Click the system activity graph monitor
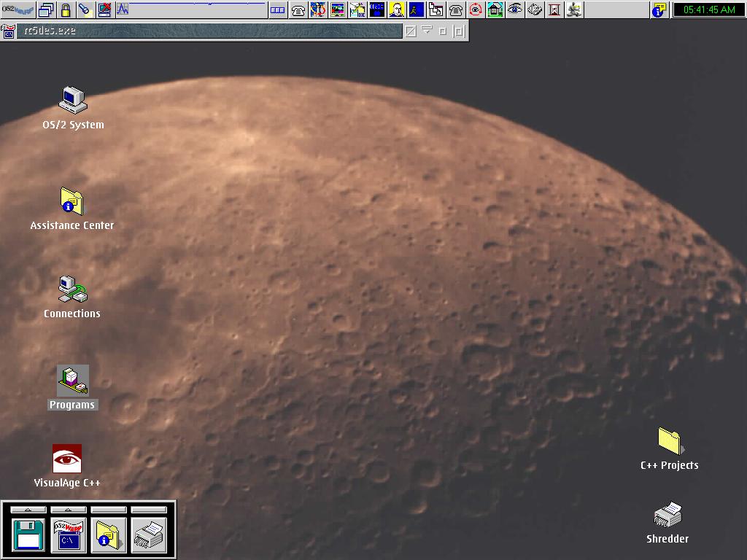Image resolution: width=747 pixels, height=560 pixels. point(190,9)
